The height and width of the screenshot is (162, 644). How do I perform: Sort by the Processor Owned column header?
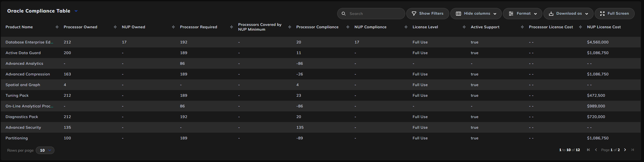coord(81,27)
